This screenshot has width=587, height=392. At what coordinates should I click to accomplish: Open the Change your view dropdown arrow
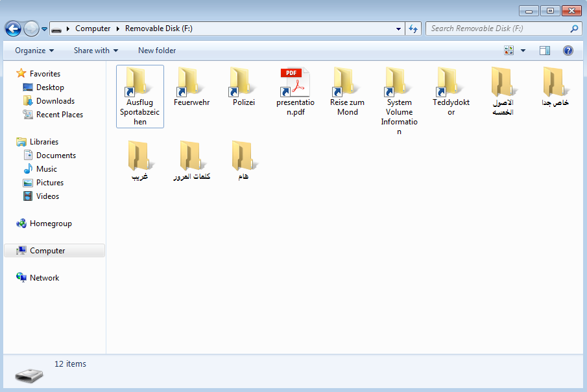point(523,51)
